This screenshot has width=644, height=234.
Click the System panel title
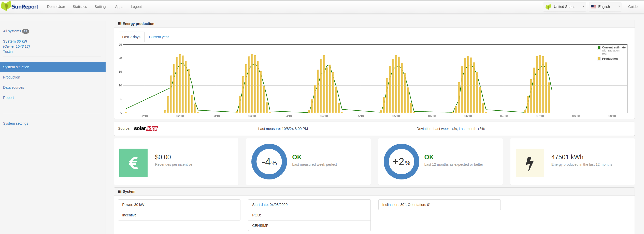129,191
